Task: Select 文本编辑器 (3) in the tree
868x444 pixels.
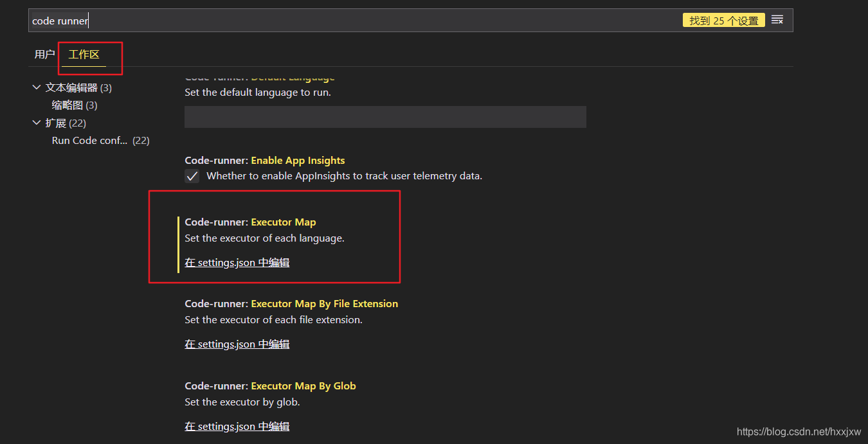Action: pyautogui.click(x=78, y=87)
